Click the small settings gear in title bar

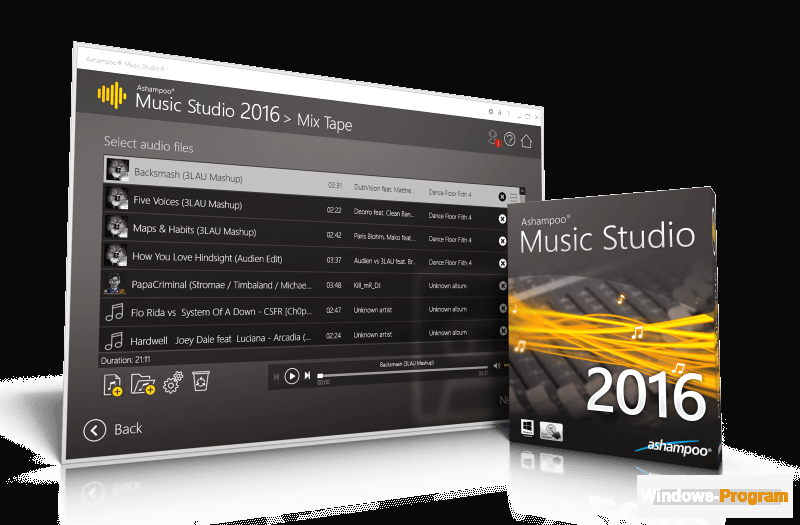(x=491, y=111)
